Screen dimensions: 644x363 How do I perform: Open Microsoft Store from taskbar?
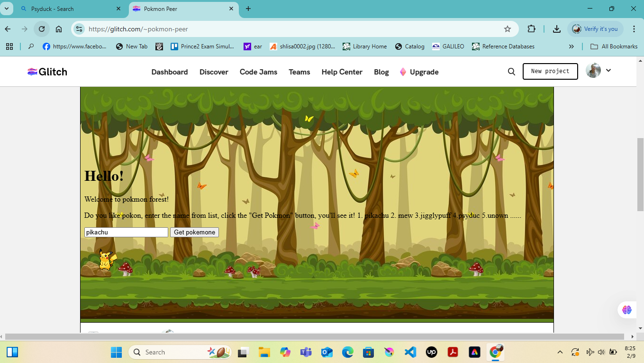coord(369,352)
